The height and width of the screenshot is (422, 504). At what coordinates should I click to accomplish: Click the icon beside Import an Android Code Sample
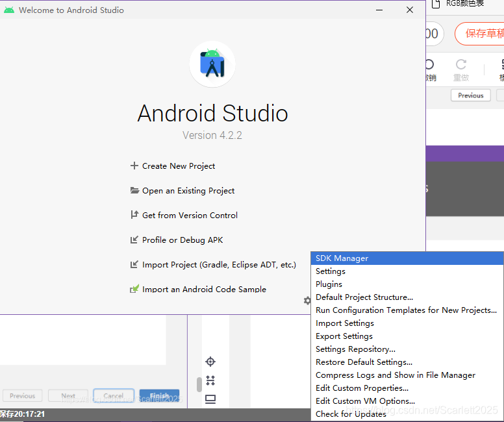(x=134, y=289)
